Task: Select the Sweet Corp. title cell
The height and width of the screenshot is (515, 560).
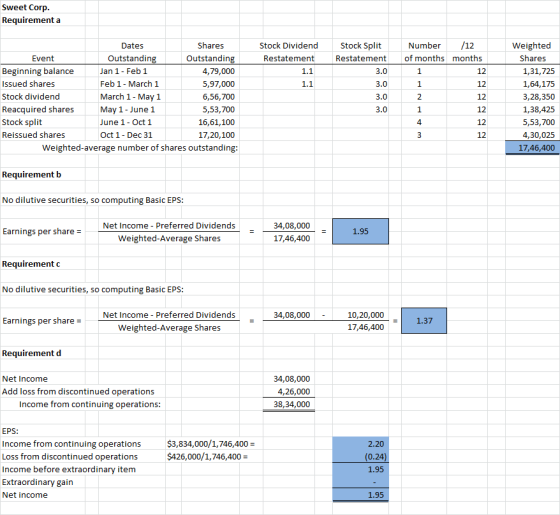Action: tap(26, 7)
